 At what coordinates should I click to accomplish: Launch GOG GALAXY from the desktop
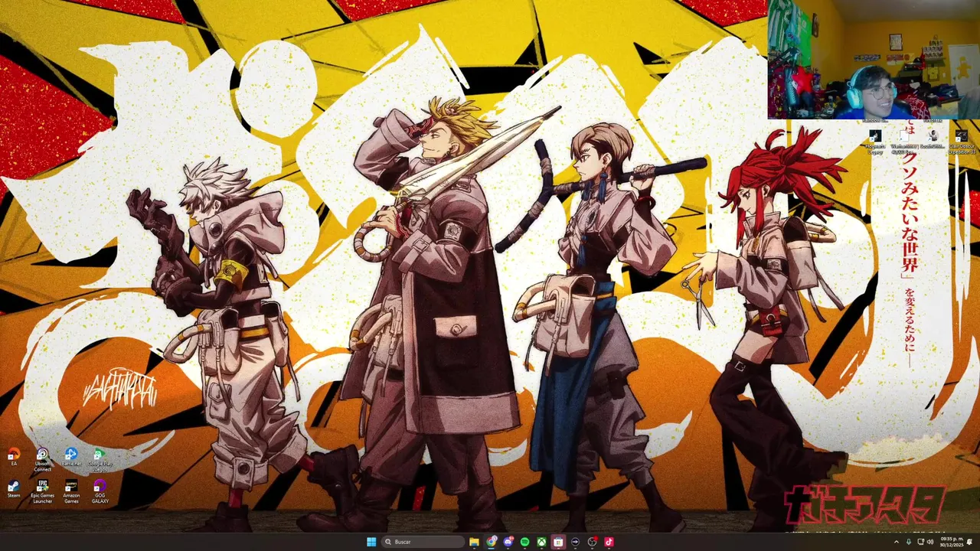(x=100, y=491)
